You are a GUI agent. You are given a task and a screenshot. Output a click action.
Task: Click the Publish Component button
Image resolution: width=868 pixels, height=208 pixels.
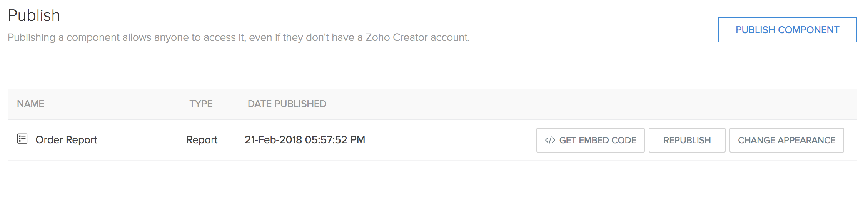coord(787,30)
